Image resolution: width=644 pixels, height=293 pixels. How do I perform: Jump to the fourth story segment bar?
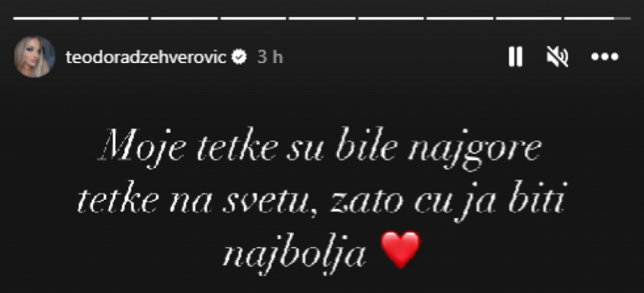point(253,18)
